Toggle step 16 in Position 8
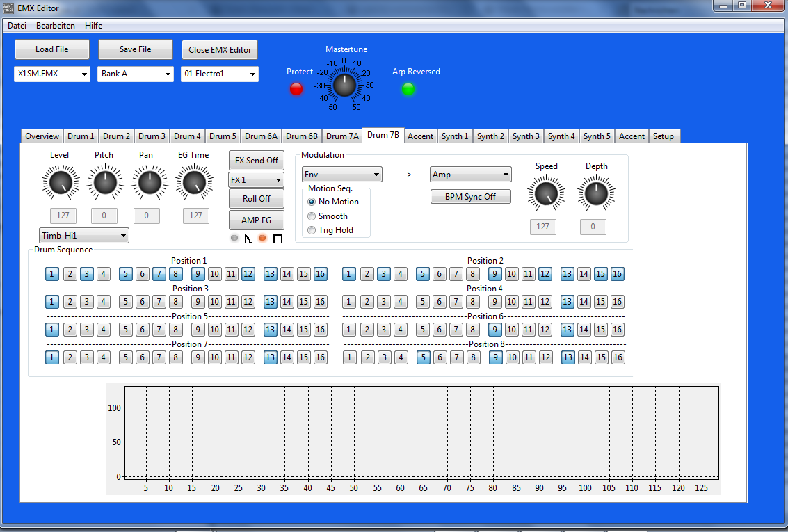The image size is (788, 532). pyautogui.click(x=618, y=357)
